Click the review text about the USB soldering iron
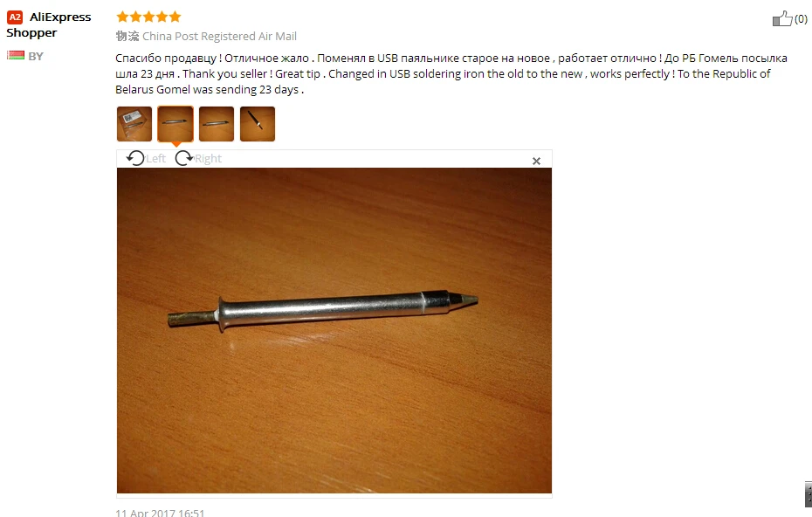This screenshot has width=812, height=517. 451,73
